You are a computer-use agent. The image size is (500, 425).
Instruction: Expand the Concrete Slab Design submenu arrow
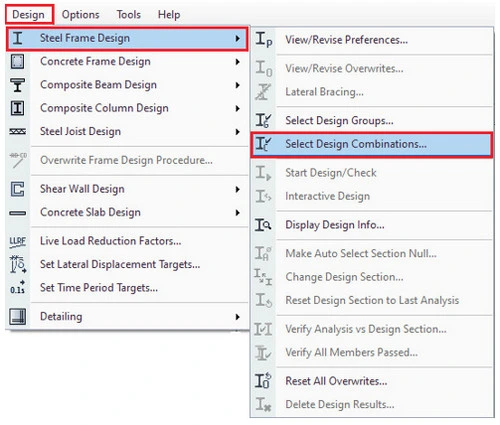237,212
